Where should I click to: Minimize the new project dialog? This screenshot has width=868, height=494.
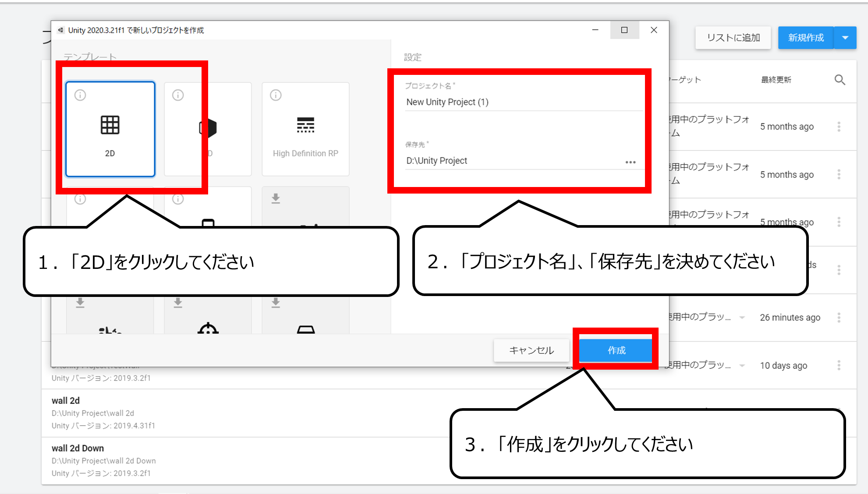click(x=595, y=30)
